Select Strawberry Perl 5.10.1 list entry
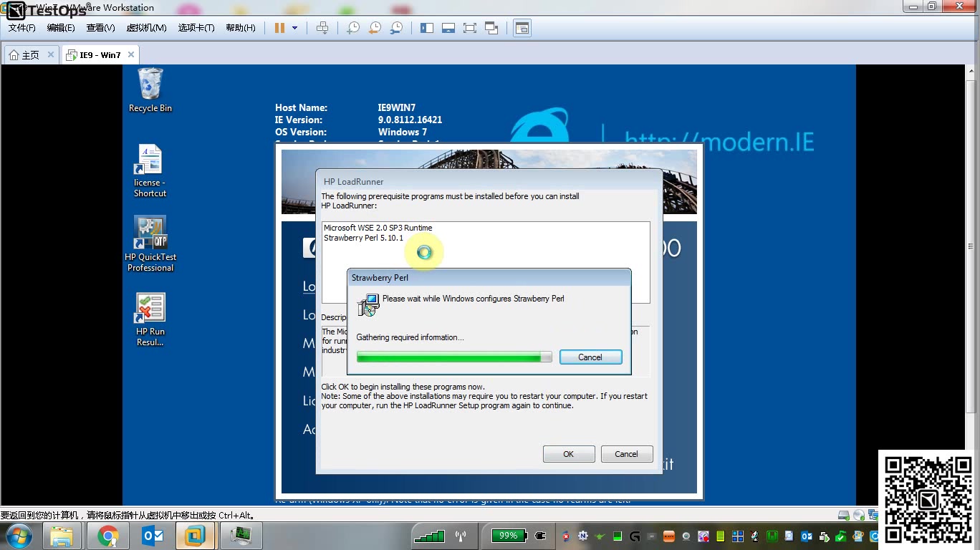Viewport: 980px width, 550px height. coord(363,238)
